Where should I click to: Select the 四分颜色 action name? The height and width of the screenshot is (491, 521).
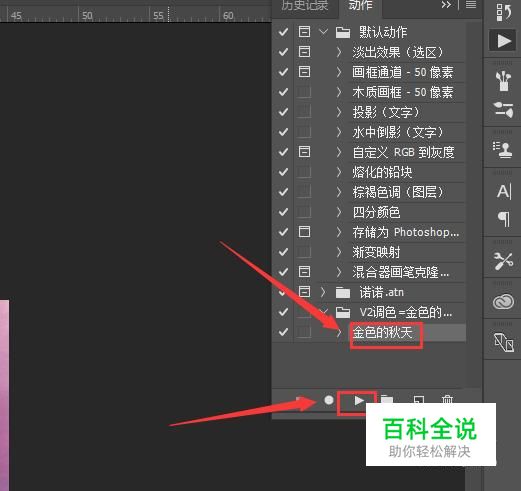click(x=377, y=212)
